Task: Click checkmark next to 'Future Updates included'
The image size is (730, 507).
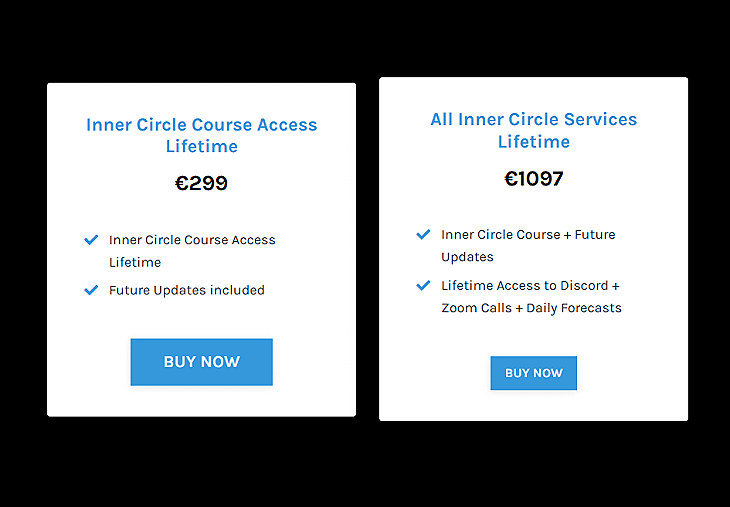Action: click(x=92, y=290)
